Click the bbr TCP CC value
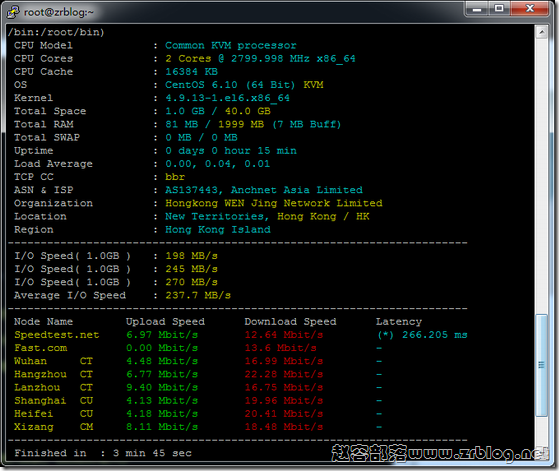Screen dimensions: 559x471 point(175,177)
